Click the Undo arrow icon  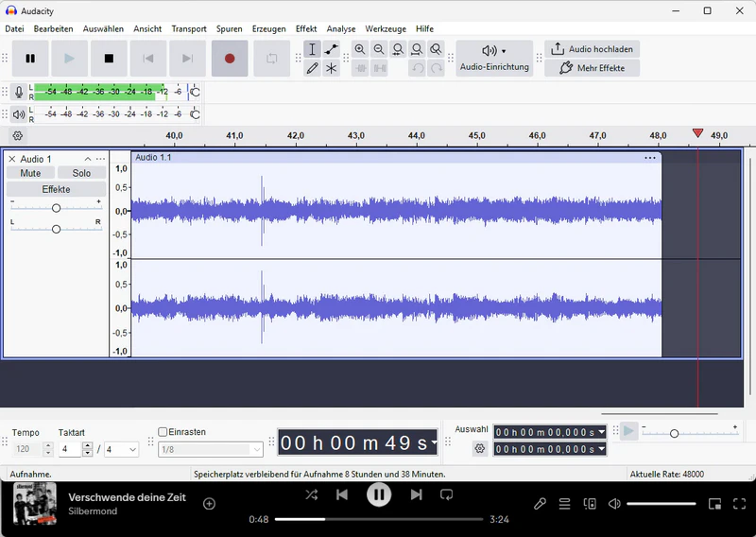click(418, 68)
